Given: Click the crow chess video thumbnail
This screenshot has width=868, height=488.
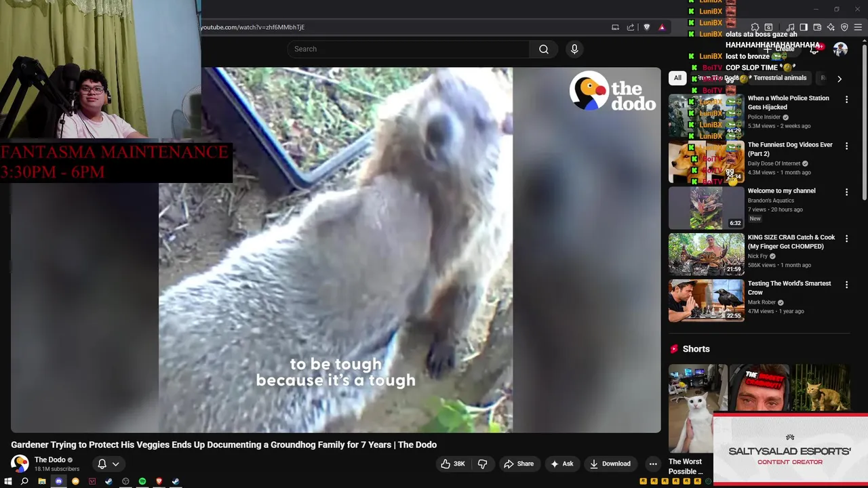Looking at the screenshot, I should 706,300.
